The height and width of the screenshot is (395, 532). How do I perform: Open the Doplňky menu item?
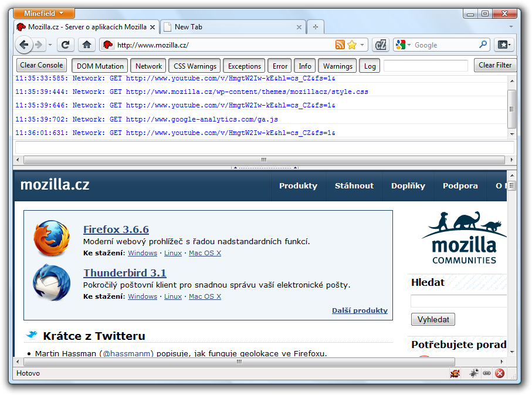click(x=408, y=186)
